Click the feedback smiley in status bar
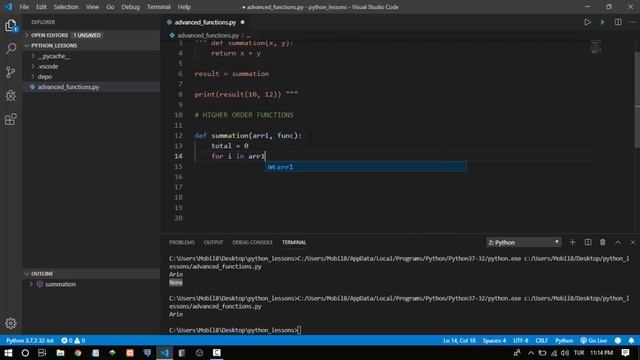640x360 pixels. pos(618,340)
